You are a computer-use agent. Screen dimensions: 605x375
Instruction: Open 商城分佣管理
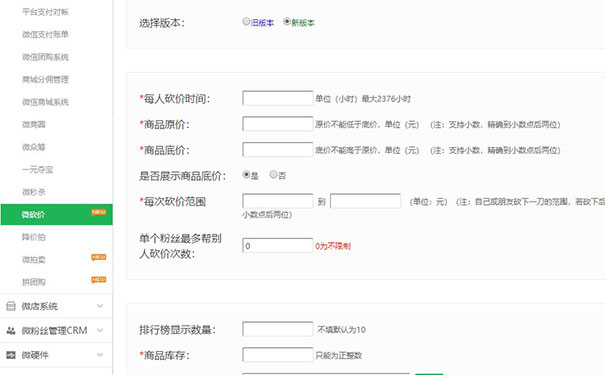45,79
